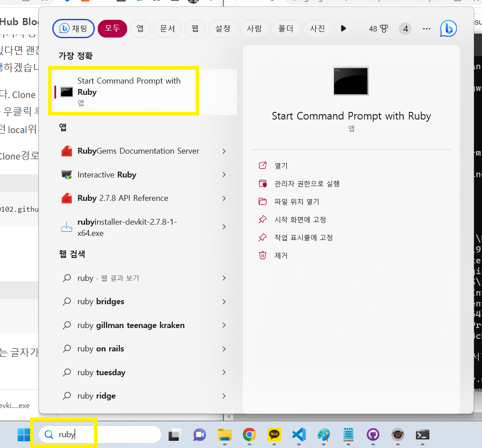Switch to the 문서 filter tab
This screenshot has width=482, height=448.
click(x=167, y=29)
